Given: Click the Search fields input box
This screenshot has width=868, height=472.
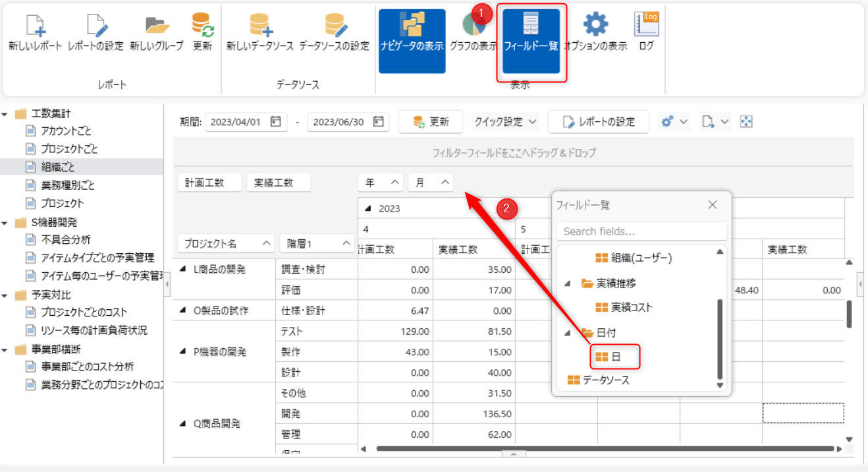Looking at the screenshot, I should (641, 231).
